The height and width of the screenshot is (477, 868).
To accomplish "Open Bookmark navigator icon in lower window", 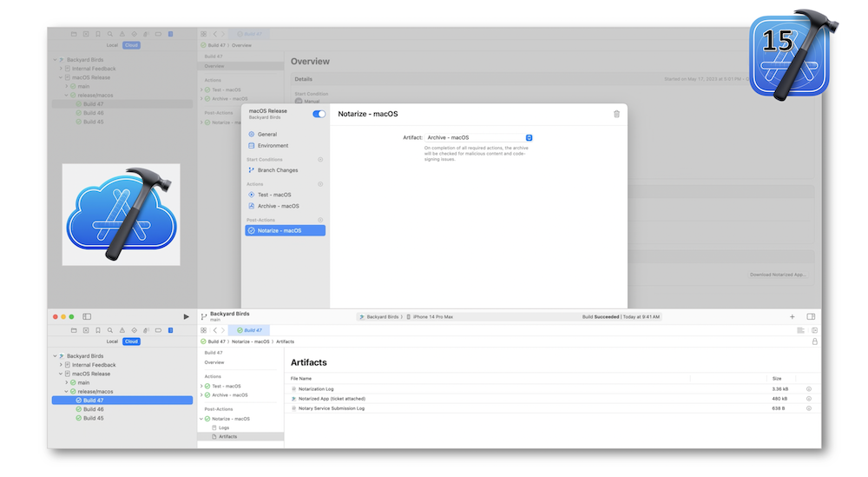I will click(x=98, y=330).
